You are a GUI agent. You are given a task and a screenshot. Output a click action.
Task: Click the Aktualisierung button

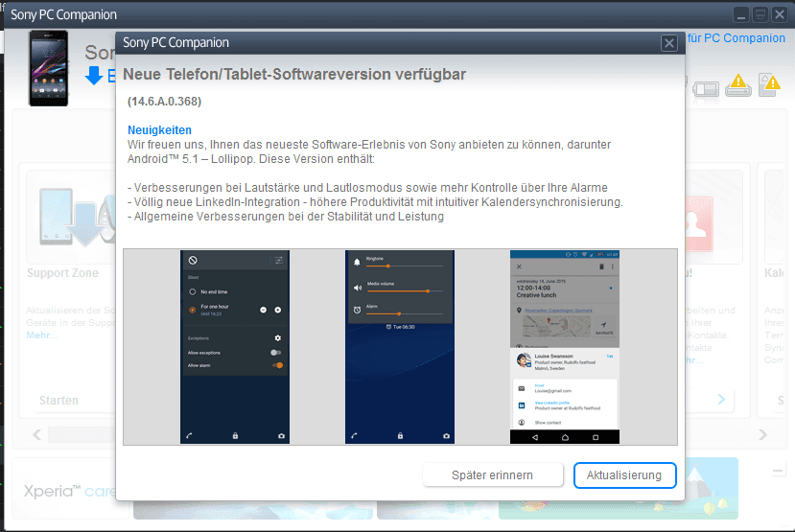click(624, 475)
